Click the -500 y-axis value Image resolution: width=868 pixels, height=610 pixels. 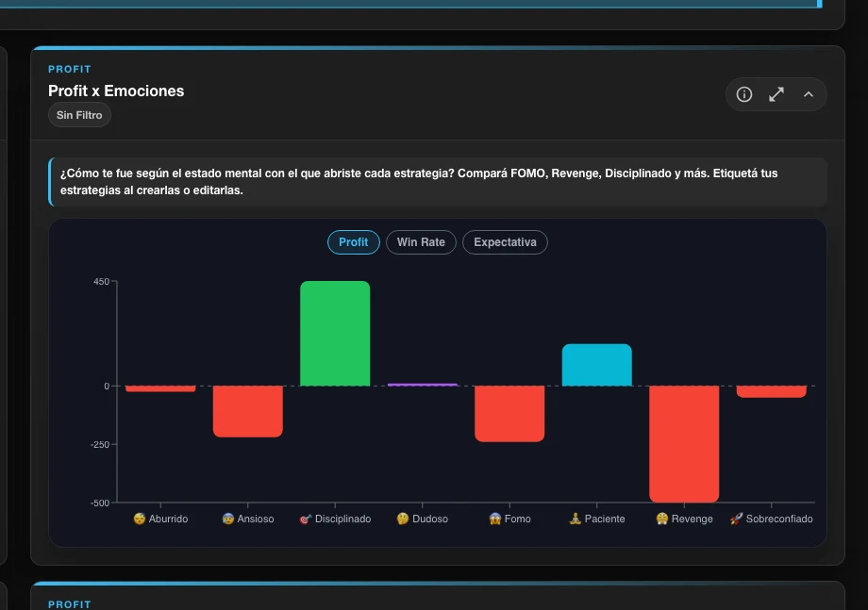100,503
